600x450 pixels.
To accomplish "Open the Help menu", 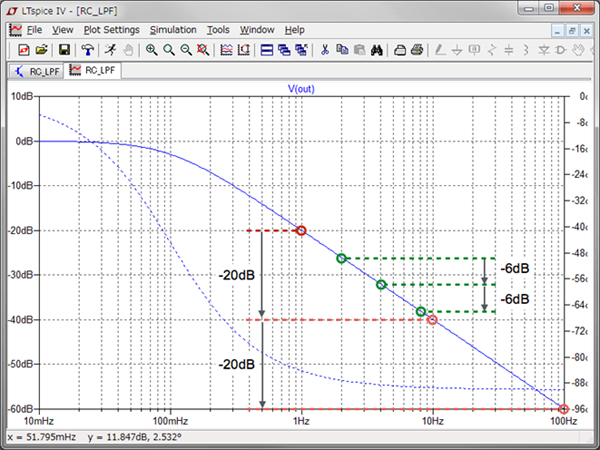I will (294, 30).
